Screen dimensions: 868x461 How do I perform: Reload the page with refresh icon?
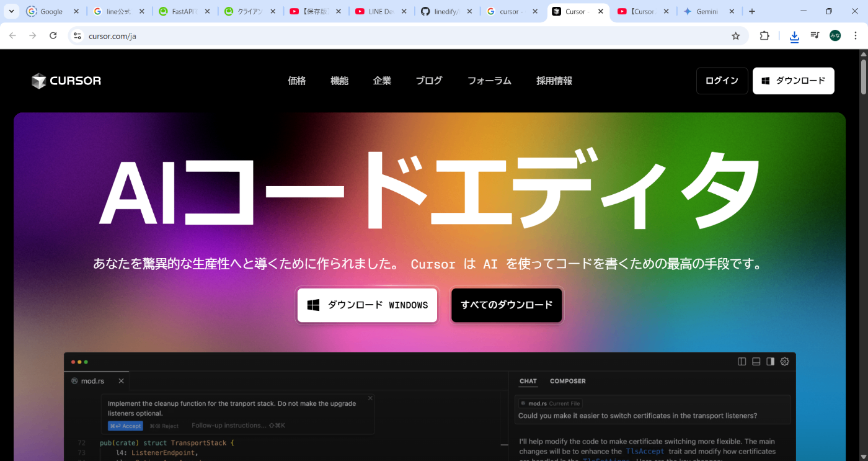(53, 36)
